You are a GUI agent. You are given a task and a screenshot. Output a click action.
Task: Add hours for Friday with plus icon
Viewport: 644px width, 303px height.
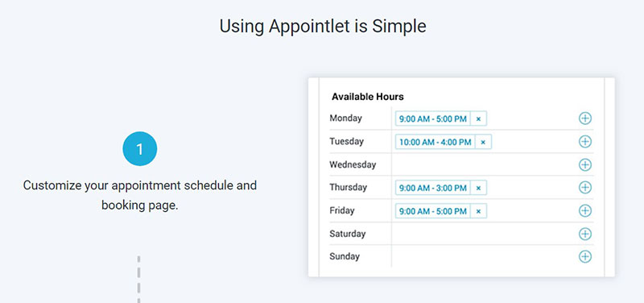pos(585,211)
